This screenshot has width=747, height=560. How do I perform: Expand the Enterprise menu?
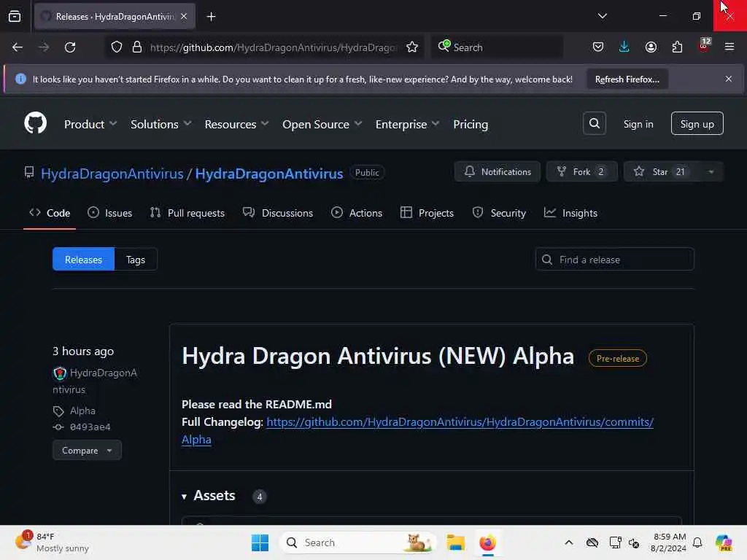tap(407, 124)
